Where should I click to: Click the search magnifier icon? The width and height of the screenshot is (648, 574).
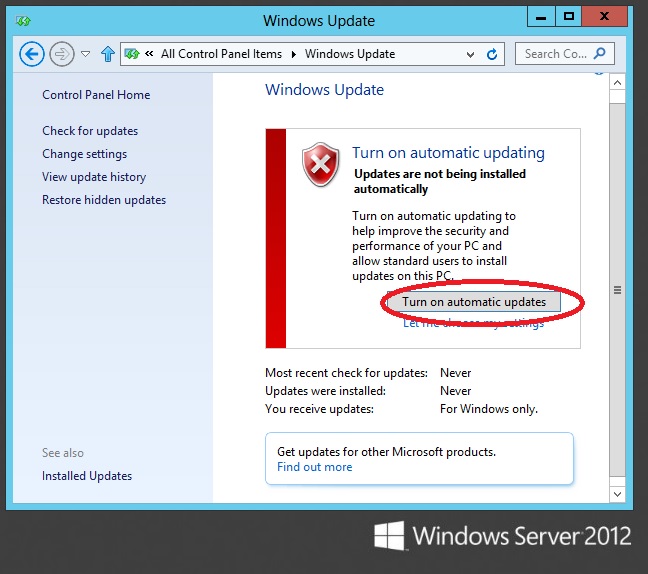coord(600,54)
